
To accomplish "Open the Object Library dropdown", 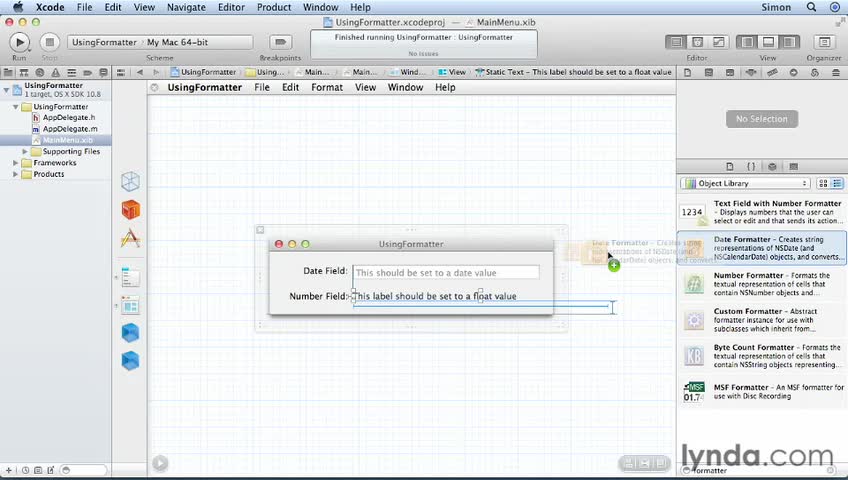I will [x=746, y=183].
